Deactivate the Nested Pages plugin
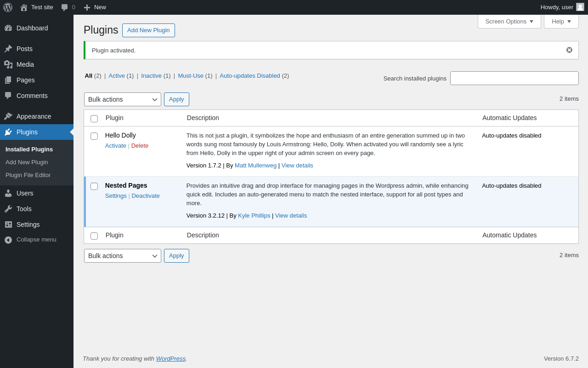 click(x=146, y=196)
